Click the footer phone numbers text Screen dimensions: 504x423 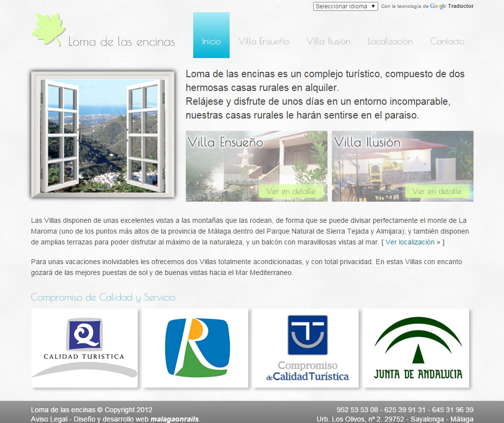coord(405,410)
